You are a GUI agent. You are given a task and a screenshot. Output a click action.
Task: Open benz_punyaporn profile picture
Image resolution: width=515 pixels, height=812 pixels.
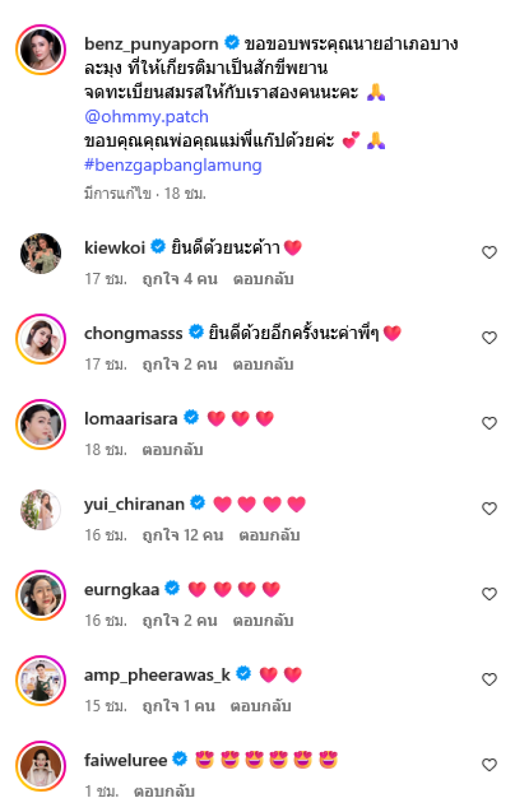point(41,50)
